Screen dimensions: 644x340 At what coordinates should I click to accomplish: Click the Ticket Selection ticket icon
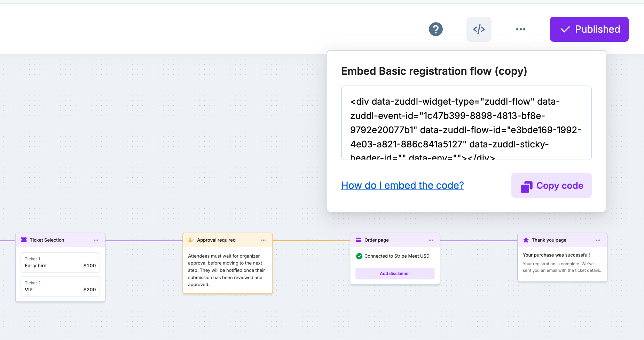(x=24, y=240)
